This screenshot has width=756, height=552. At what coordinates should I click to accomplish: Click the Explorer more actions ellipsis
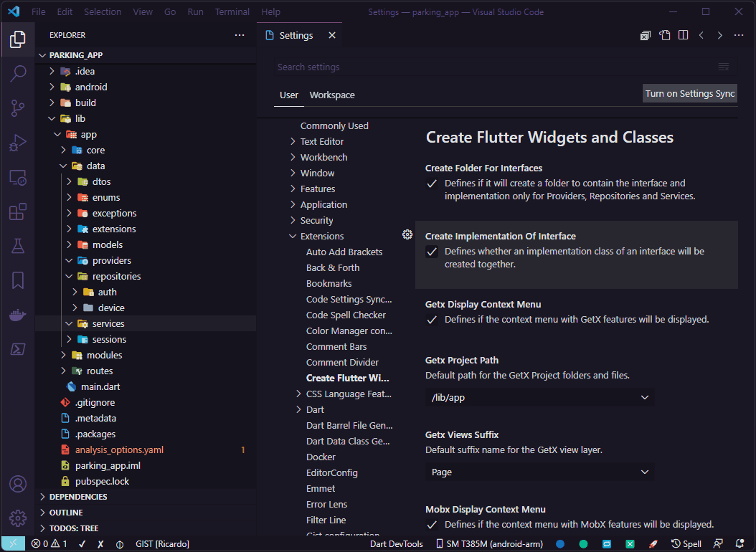click(x=240, y=35)
